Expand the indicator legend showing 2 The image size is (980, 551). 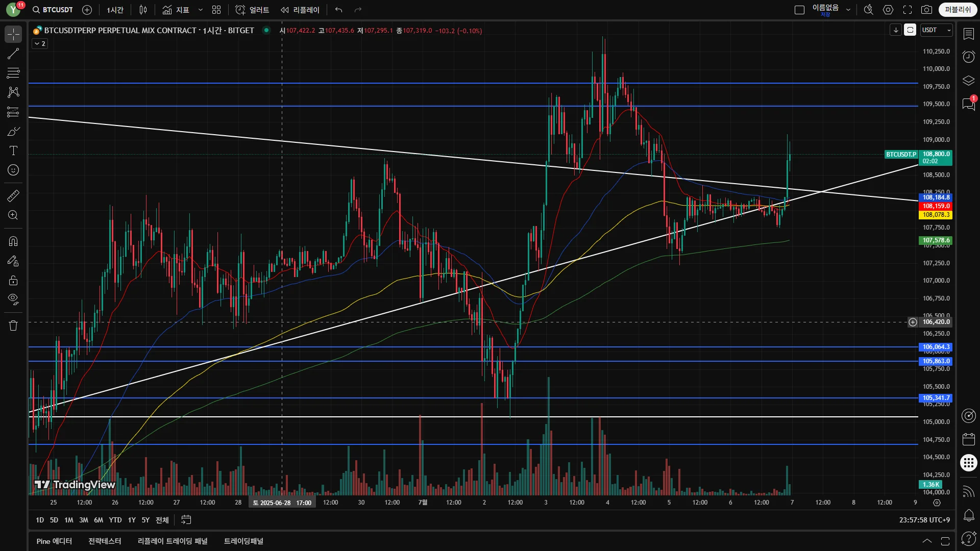coord(40,44)
